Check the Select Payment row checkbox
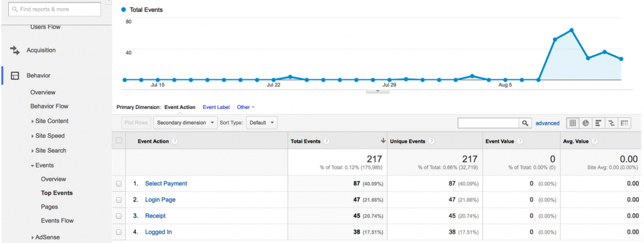Screen dimensions: 644x243 pos(119,184)
